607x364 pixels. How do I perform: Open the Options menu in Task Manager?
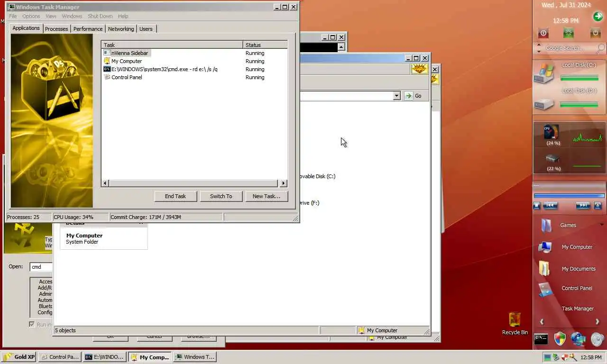(31, 16)
